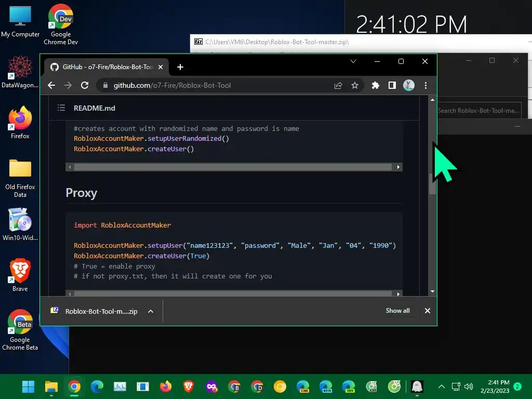Click the createUser(True) code line

141,256
